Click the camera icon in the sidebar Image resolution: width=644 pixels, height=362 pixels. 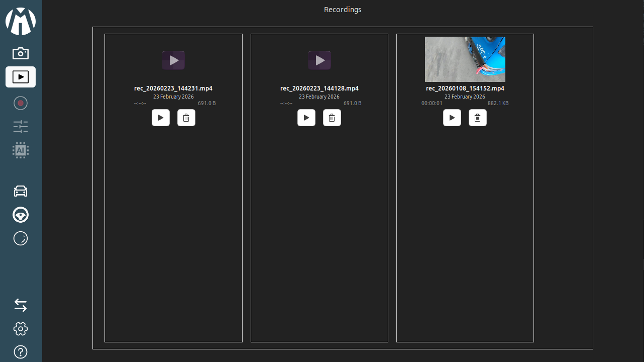point(21,53)
